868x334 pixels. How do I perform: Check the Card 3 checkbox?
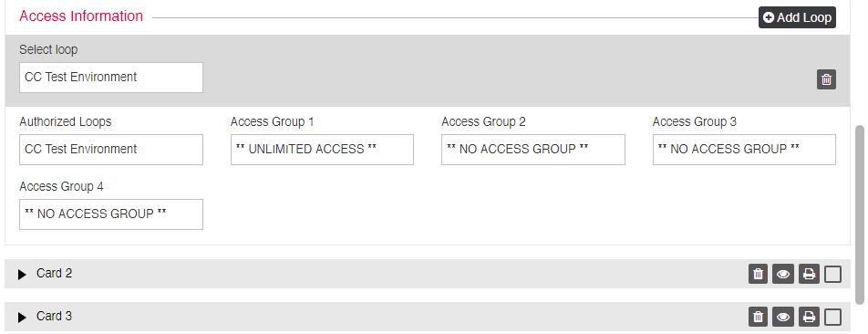(832, 317)
